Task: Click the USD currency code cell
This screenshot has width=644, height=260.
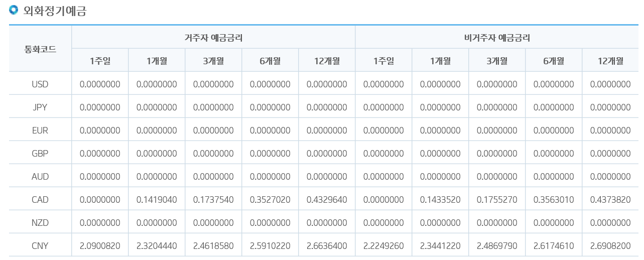Action: [40, 84]
